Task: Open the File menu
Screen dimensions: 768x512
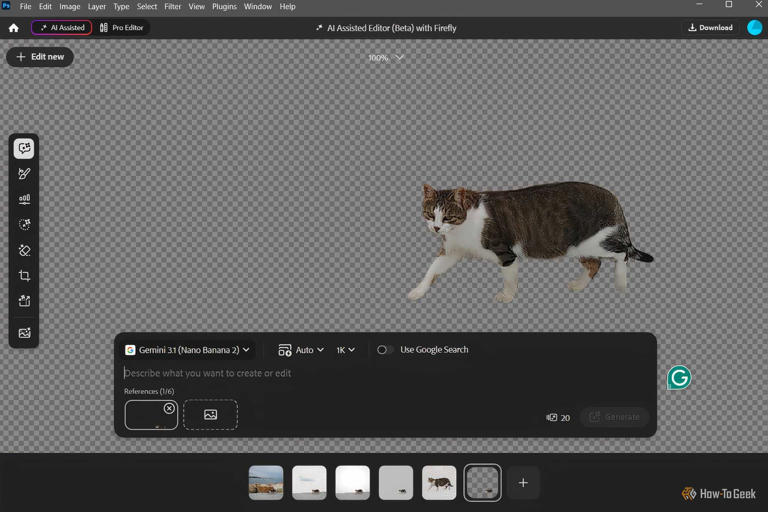Action: click(x=25, y=6)
